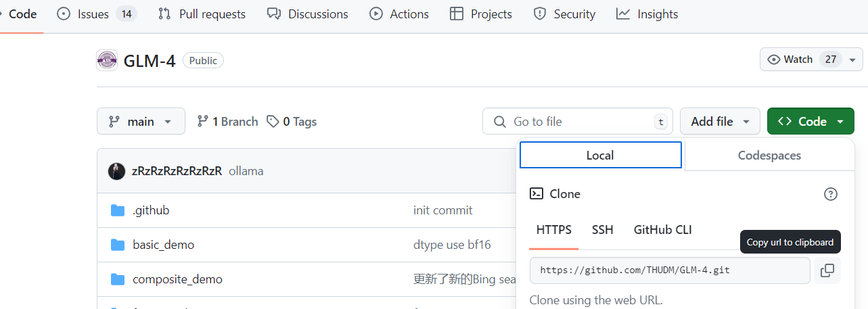The image size is (868, 309).
Task: View the 1 Branch link
Action: click(x=227, y=122)
